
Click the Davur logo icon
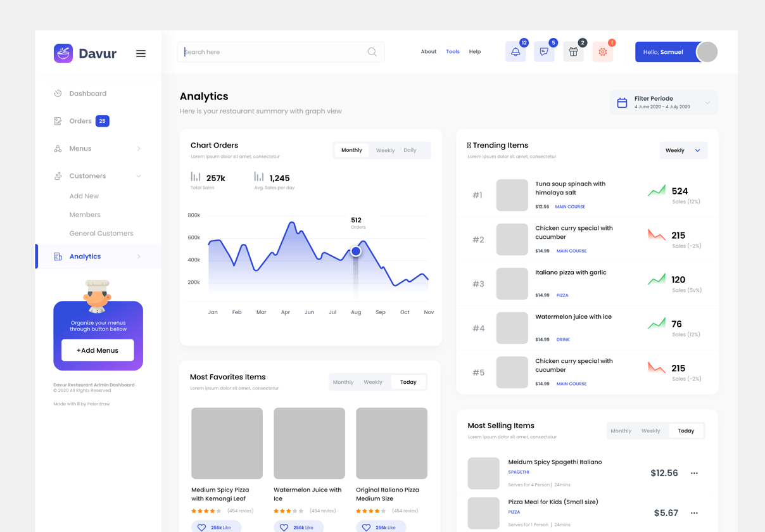click(63, 53)
